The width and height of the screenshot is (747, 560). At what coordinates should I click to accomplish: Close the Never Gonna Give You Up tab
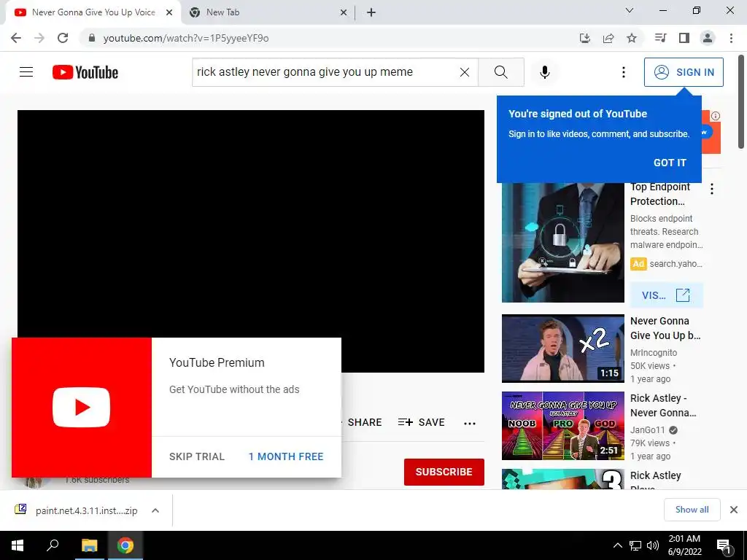tap(169, 13)
